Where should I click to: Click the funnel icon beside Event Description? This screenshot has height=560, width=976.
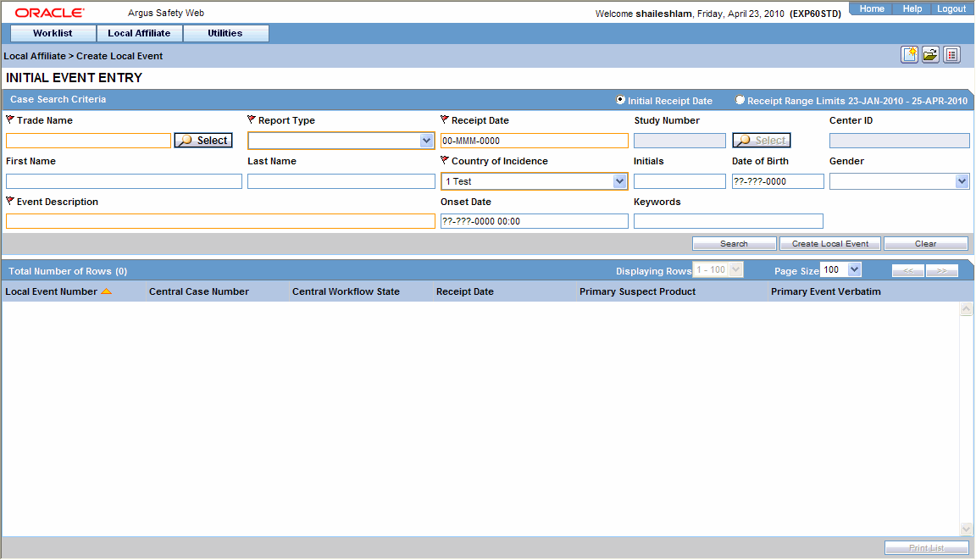9,201
